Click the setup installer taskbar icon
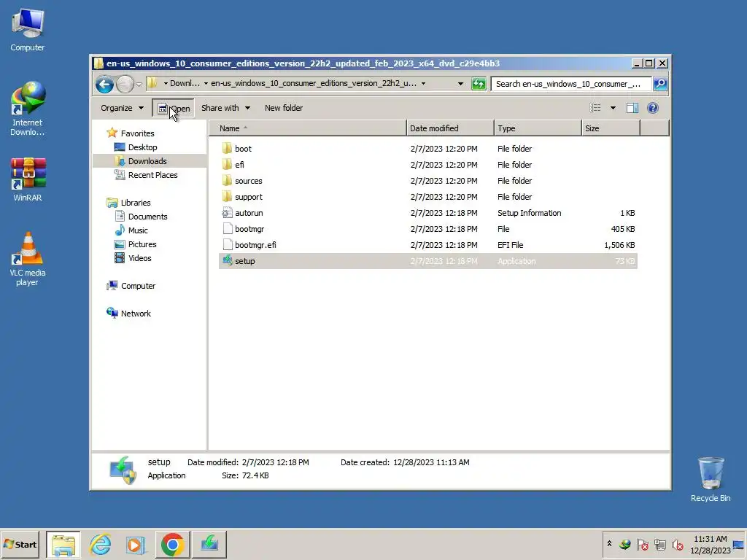 (x=209, y=544)
